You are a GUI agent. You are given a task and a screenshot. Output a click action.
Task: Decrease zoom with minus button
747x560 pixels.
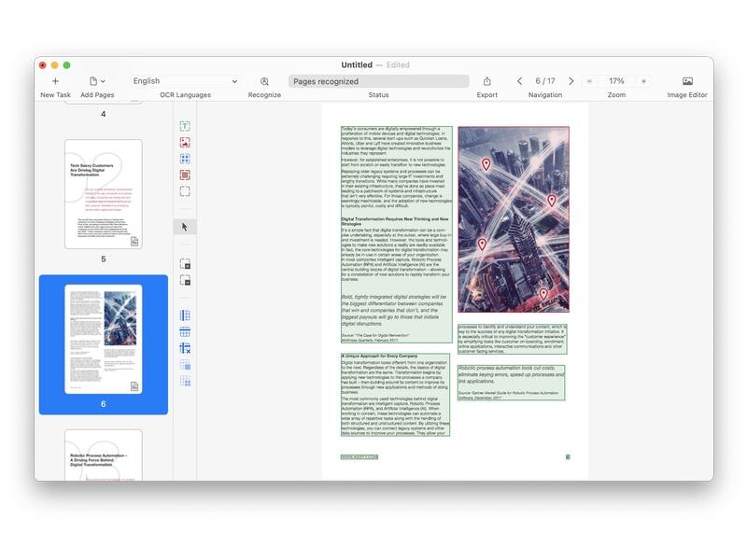click(589, 81)
